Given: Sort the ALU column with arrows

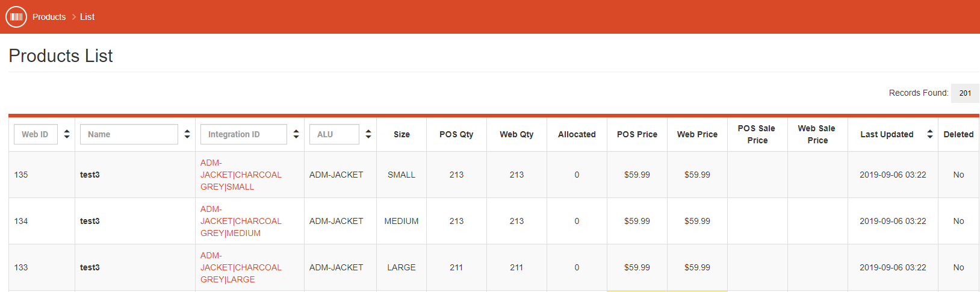Looking at the screenshot, I should pyautogui.click(x=368, y=134).
